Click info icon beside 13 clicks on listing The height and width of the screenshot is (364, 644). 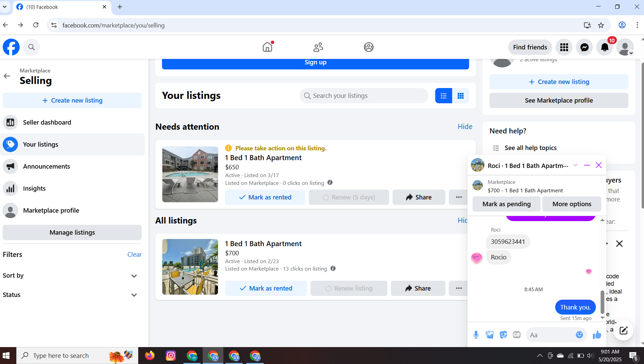coord(333,269)
